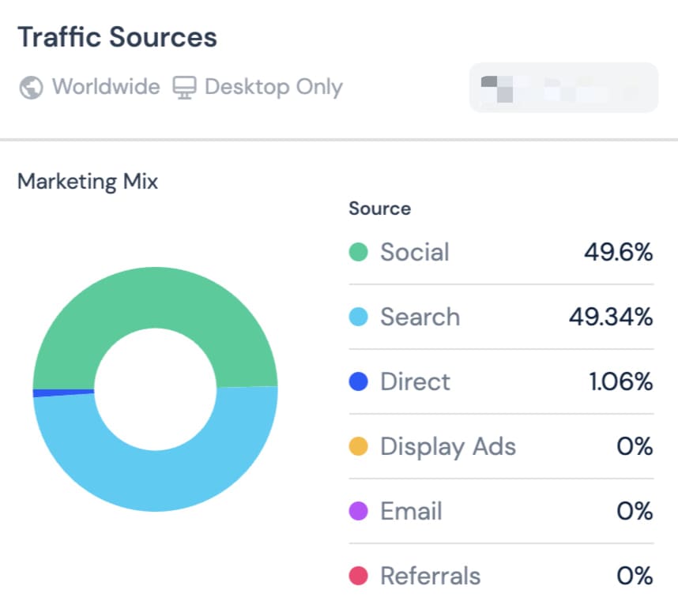Select the purple Email legend dot

(358, 511)
